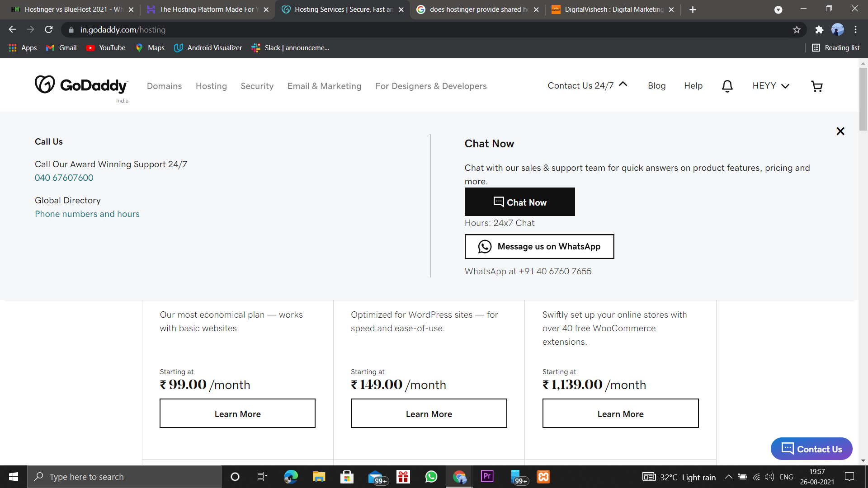868x488 pixels.
Task: Close the Contact Us panel
Action: coord(840,131)
